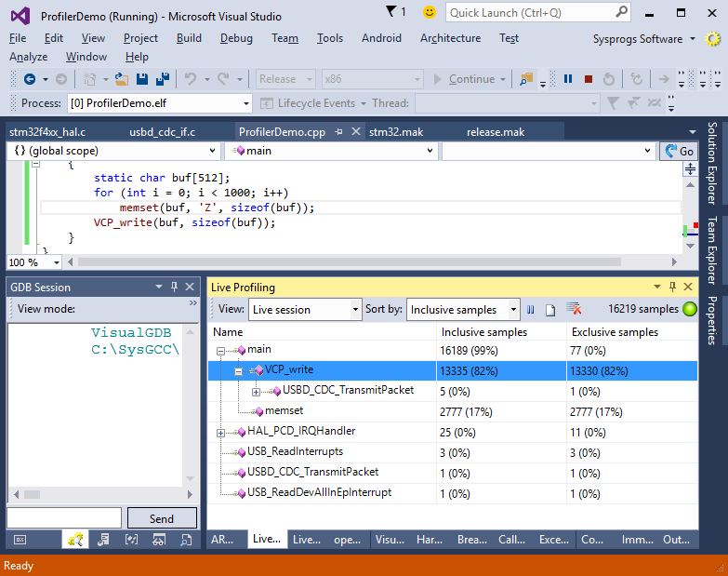Click the feedback smiley face icon
The width and height of the screenshot is (728, 576).
click(429, 12)
